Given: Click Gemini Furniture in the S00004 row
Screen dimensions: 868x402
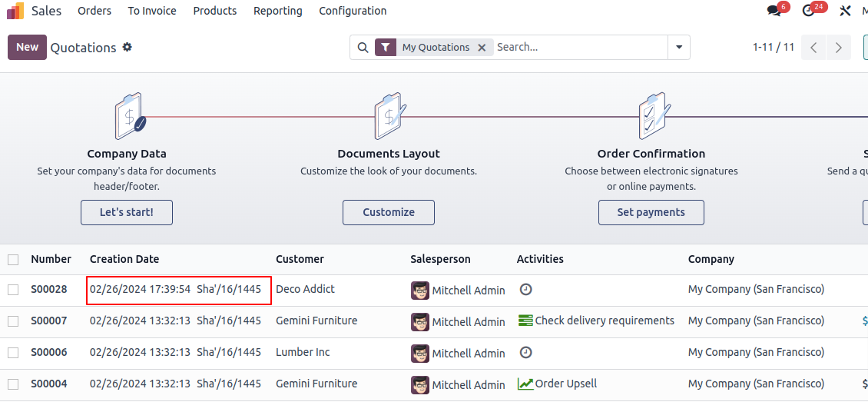Looking at the screenshot, I should 316,384.
